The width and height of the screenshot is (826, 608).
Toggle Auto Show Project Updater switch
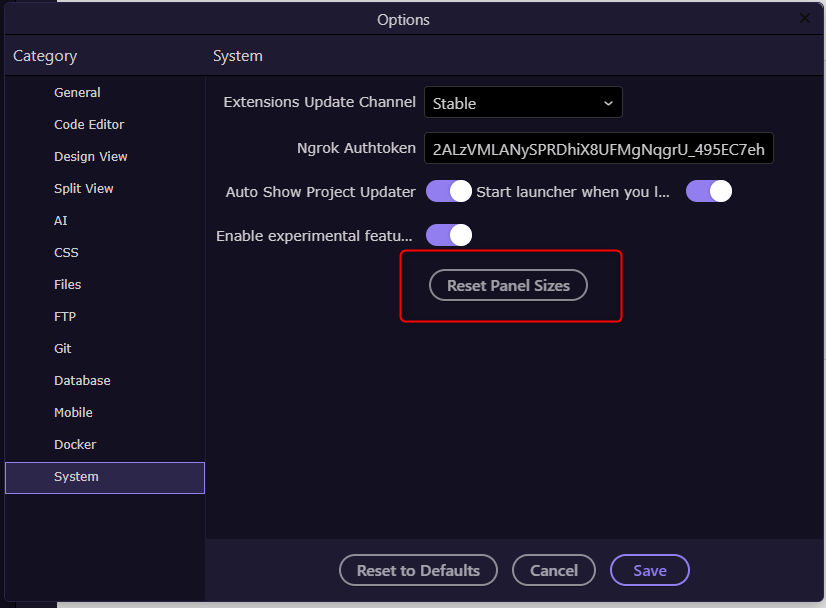[x=449, y=191]
